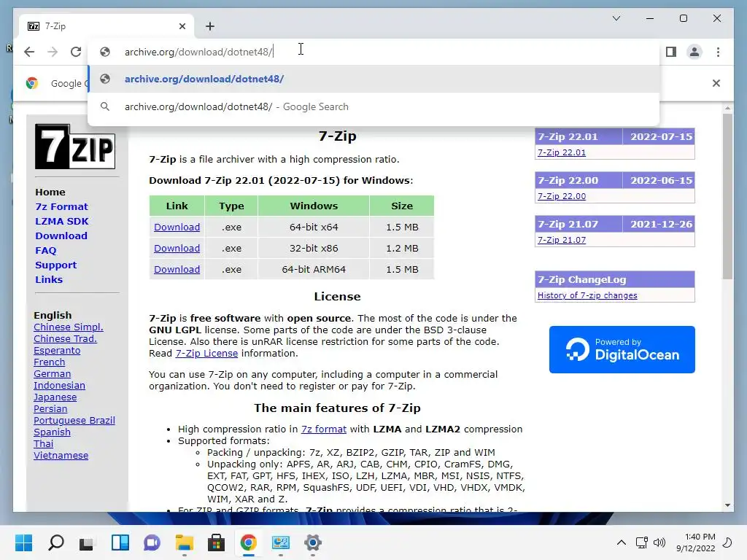Open the Control Panel taskbar icon next to Chrome

281,542
